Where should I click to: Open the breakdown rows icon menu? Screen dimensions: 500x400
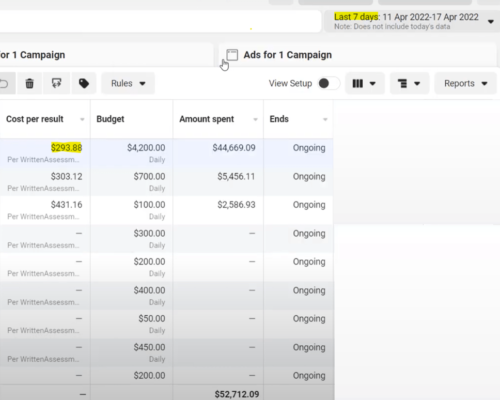click(x=409, y=83)
